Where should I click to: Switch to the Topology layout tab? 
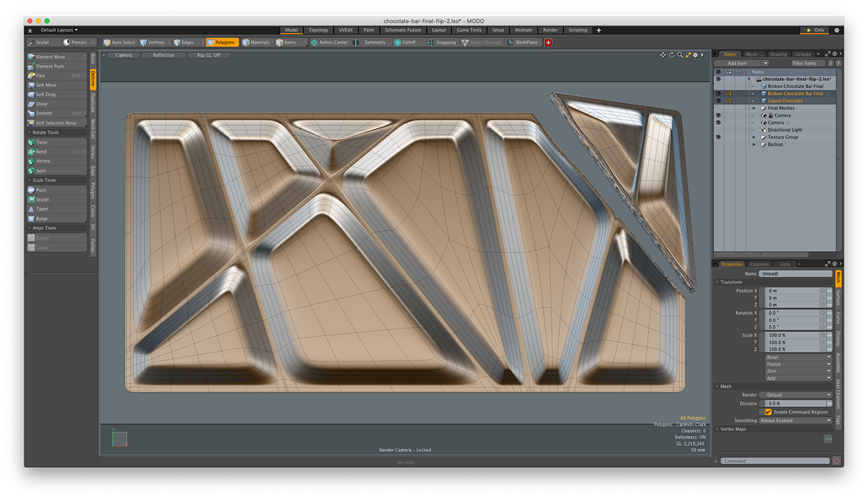click(318, 30)
